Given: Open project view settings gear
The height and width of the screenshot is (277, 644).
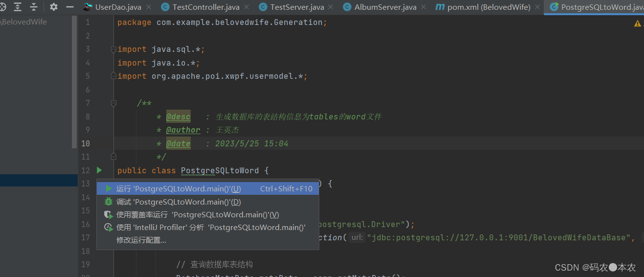Looking at the screenshot, I should 54,7.
